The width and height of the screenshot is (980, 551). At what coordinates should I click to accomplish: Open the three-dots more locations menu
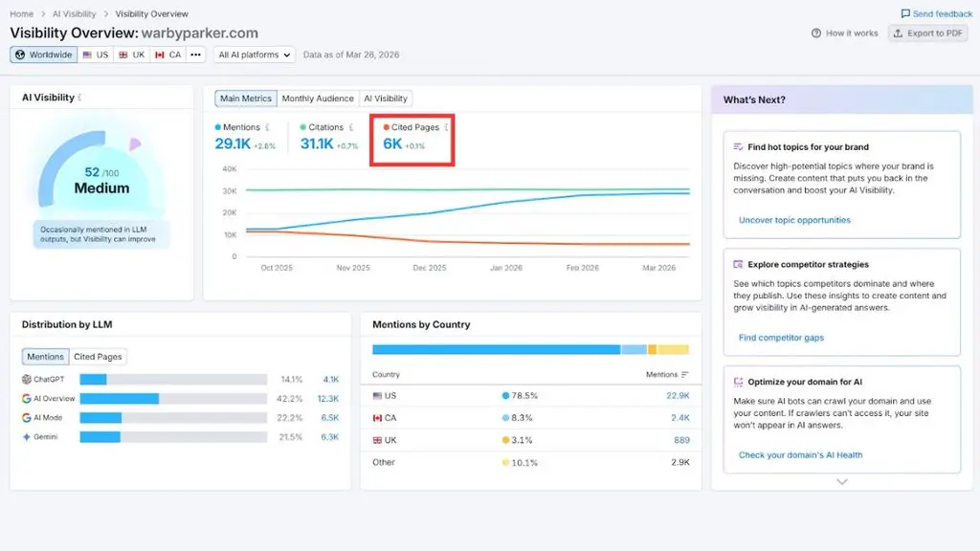(195, 55)
